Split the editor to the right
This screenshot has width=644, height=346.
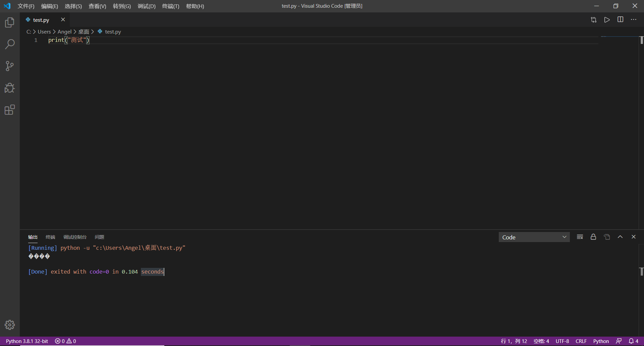[620, 20]
